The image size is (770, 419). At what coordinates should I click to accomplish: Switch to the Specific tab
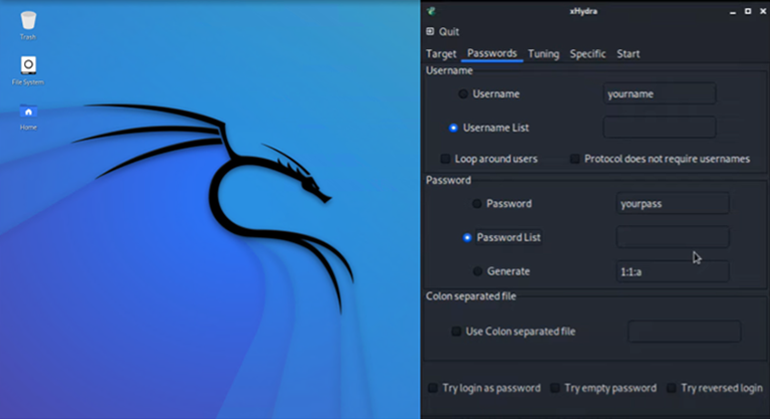pyautogui.click(x=587, y=54)
